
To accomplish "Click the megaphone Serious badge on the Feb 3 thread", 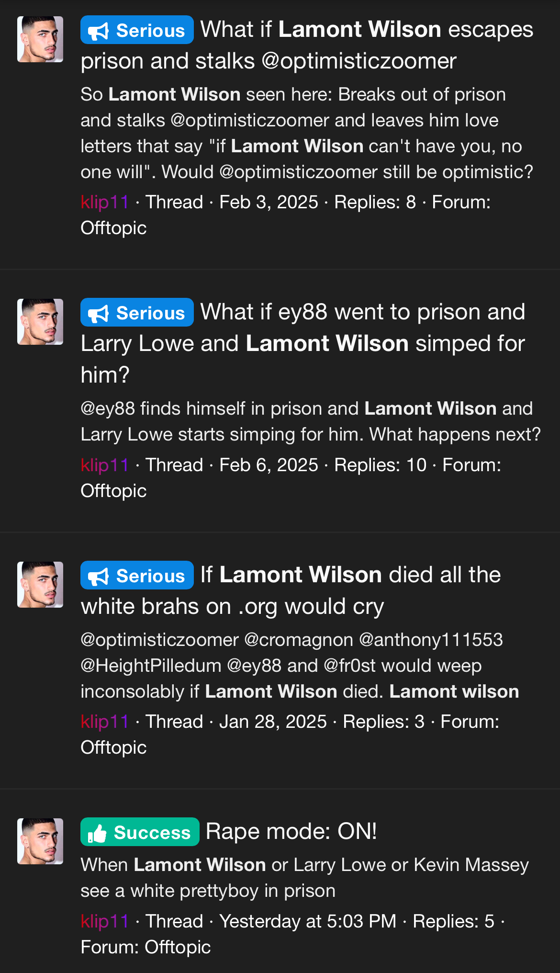I will (137, 30).
